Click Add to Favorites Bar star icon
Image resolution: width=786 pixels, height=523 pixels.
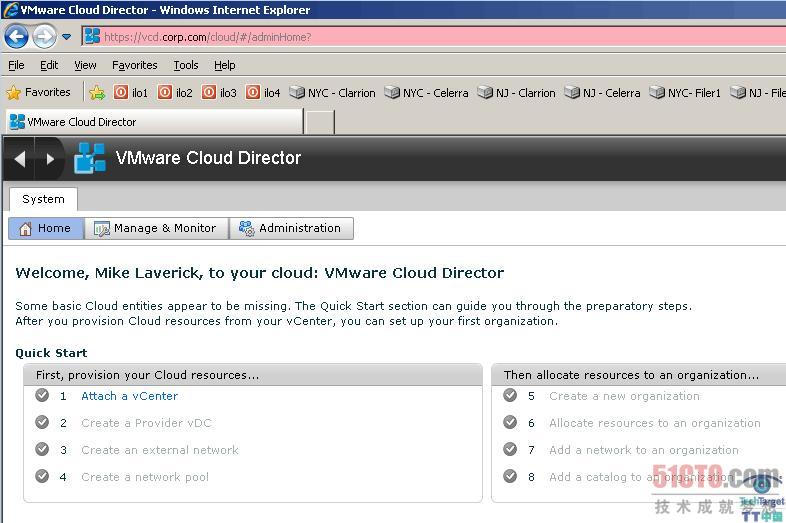(x=97, y=93)
